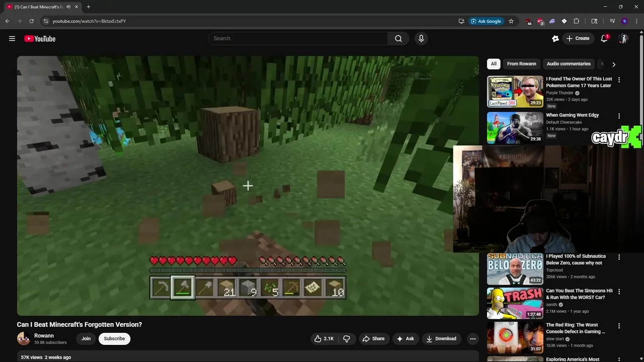Open the Extensions puzzle menu
The image size is (644, 362).
coord(577,21)
